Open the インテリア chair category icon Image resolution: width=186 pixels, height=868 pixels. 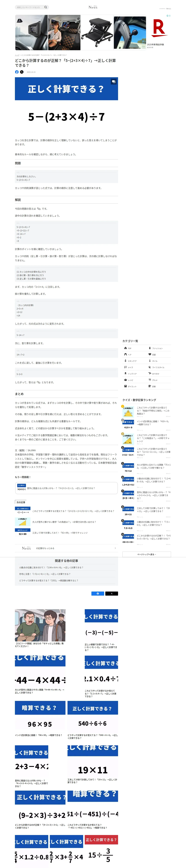126,374
